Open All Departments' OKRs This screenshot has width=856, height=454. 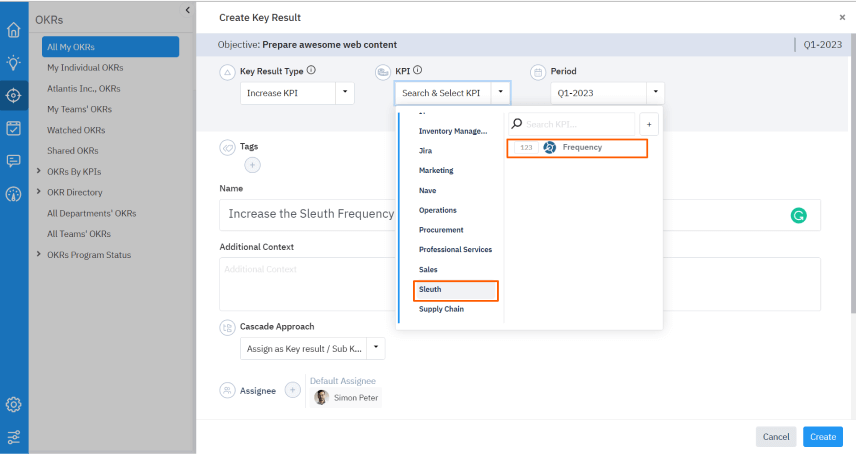92,213
